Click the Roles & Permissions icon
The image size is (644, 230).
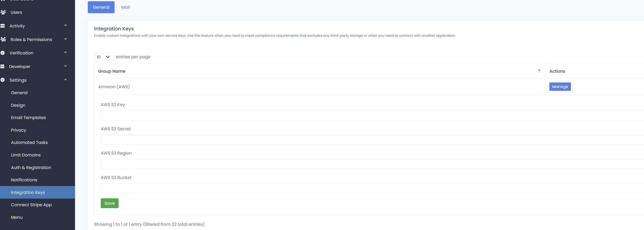3,39
